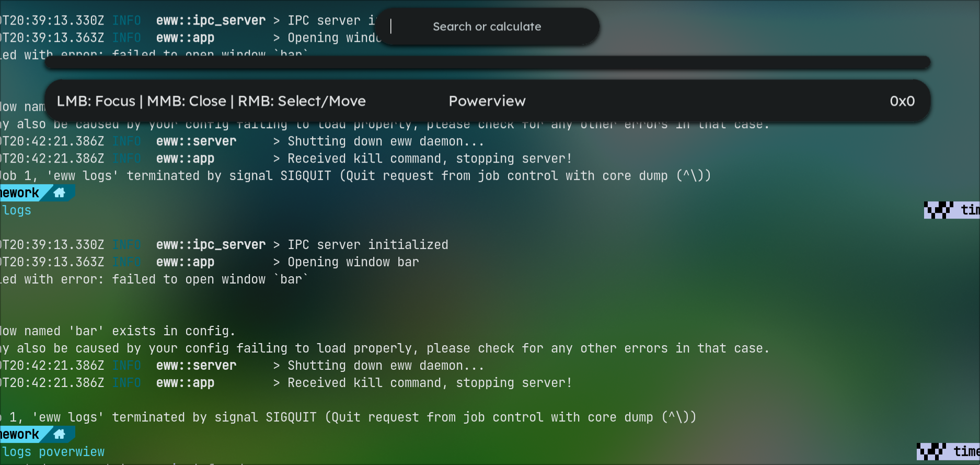980x465 pixels.
Task: Click the INFO tag on the ipc_server line
Action: 126,244
